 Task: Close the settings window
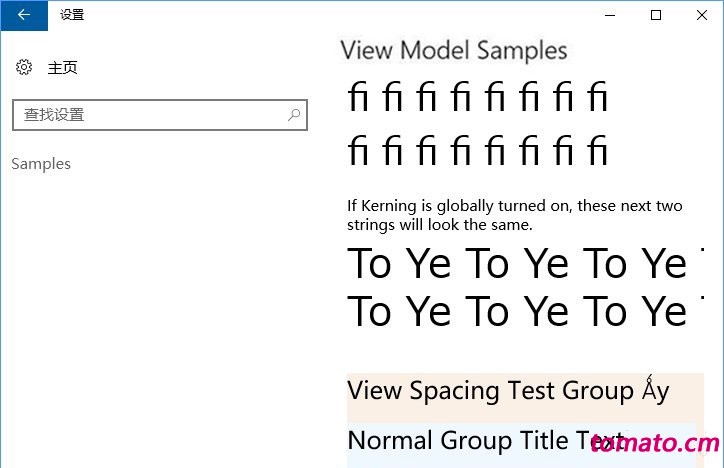point(701,15)
